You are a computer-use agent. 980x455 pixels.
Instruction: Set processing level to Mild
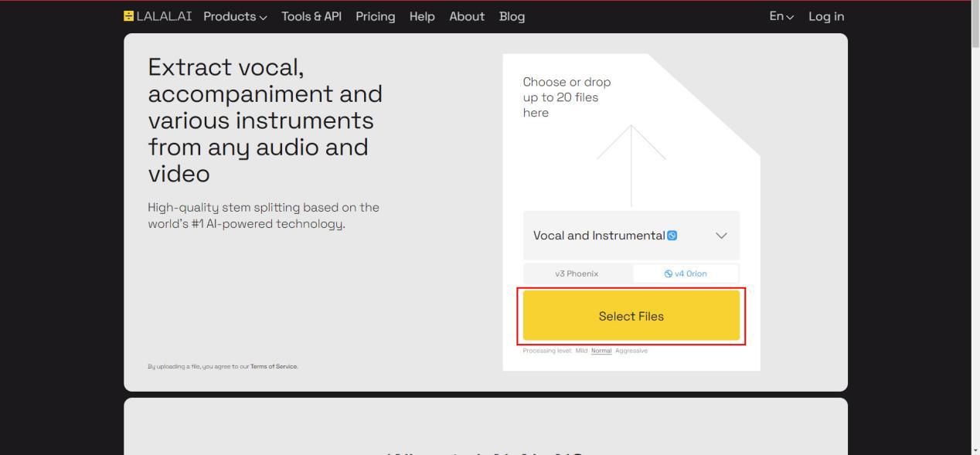[581, 351]
